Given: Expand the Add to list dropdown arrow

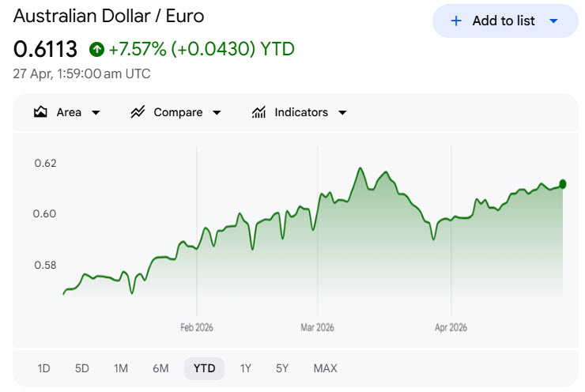Looking at the screenshot, I should [553, 21].
